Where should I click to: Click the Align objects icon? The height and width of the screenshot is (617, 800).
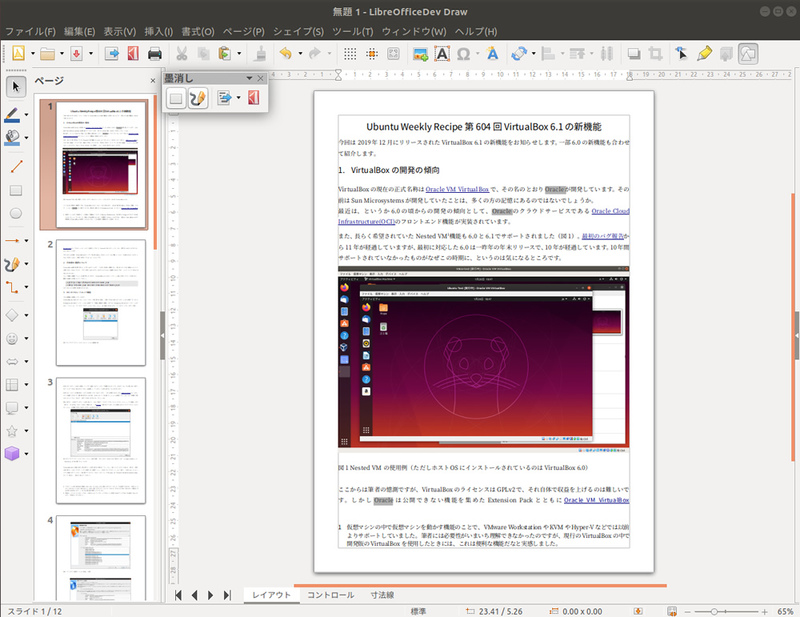548,53
